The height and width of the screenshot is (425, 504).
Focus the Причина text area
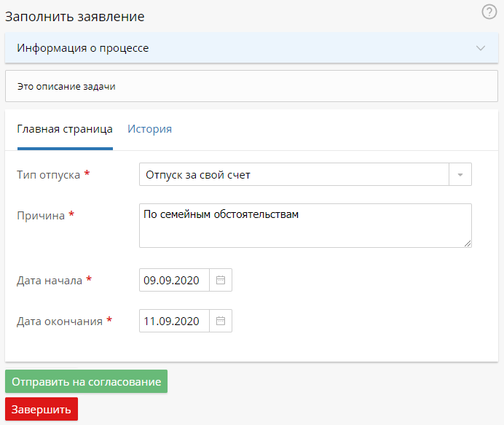[304, 225]
